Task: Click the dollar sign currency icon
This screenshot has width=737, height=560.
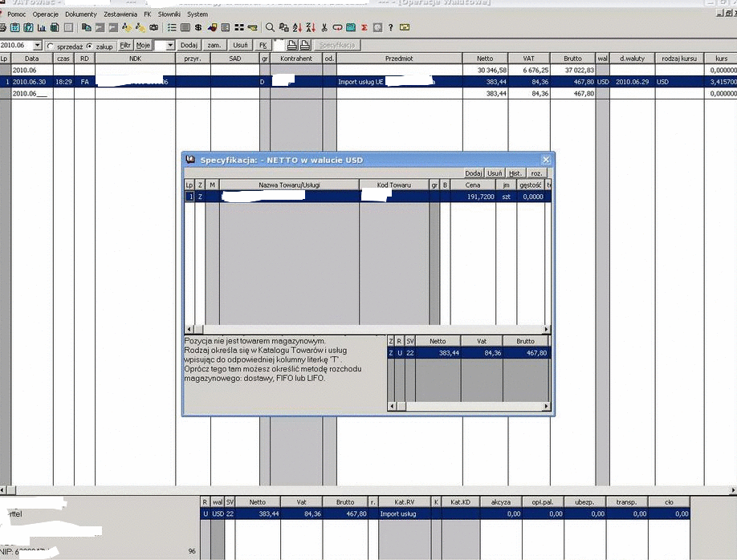Action: tap(198, 27)
